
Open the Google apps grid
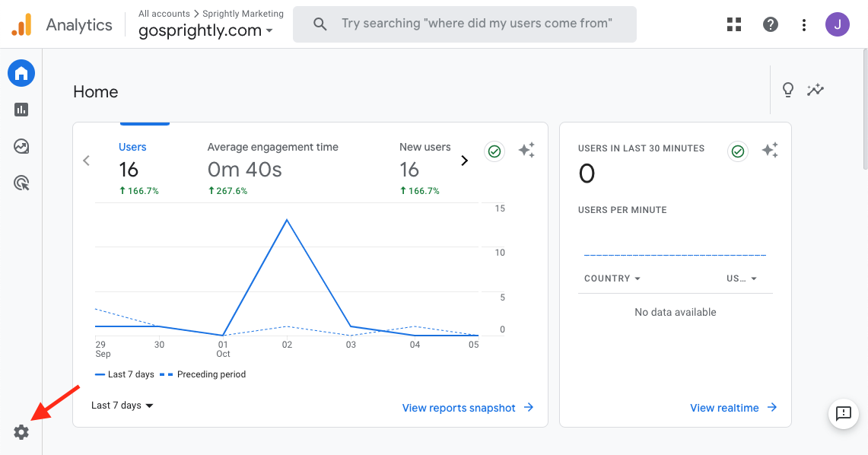point(734,24)
